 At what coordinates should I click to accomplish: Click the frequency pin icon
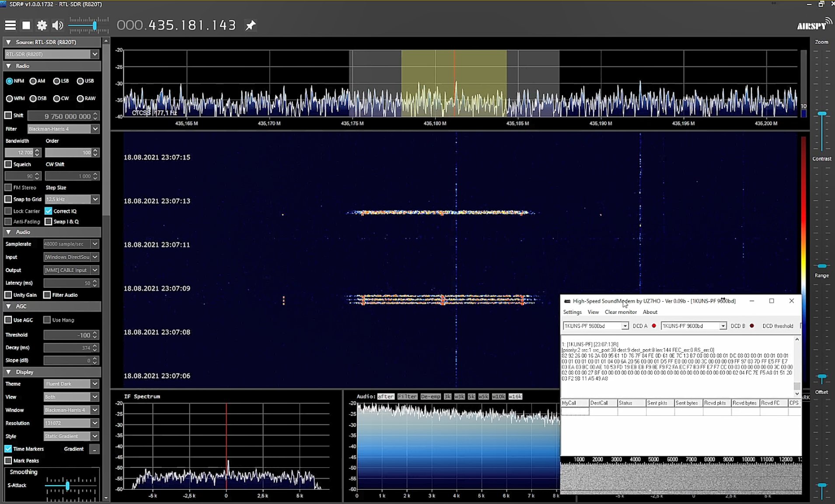coord(250,25)
